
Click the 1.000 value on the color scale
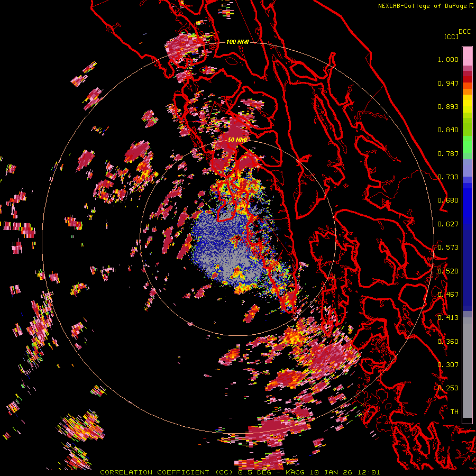pos(448,59)
